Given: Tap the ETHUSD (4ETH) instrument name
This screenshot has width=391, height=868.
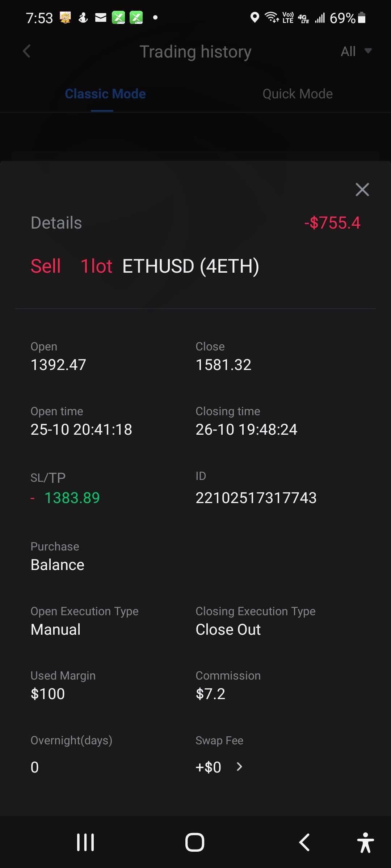Looking at the screenshot, I should [191, 267].
